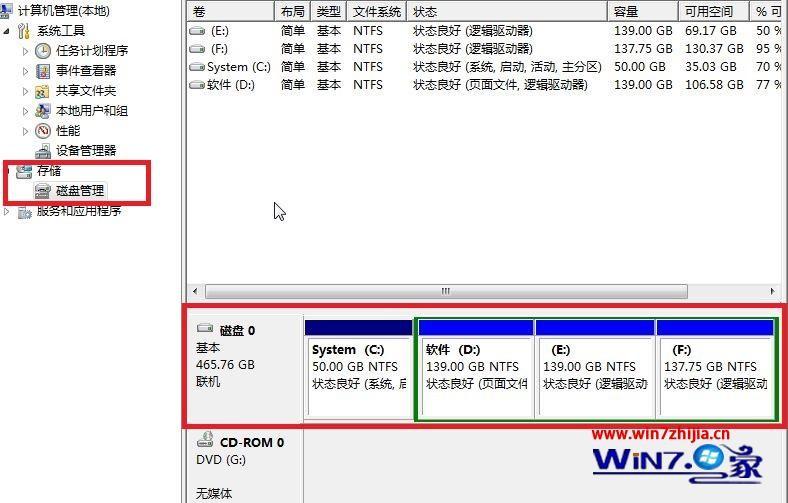
Task: Click the 计算机管理(本地) root computer icon
Action: pyautogui.click(x=6, y=10)
